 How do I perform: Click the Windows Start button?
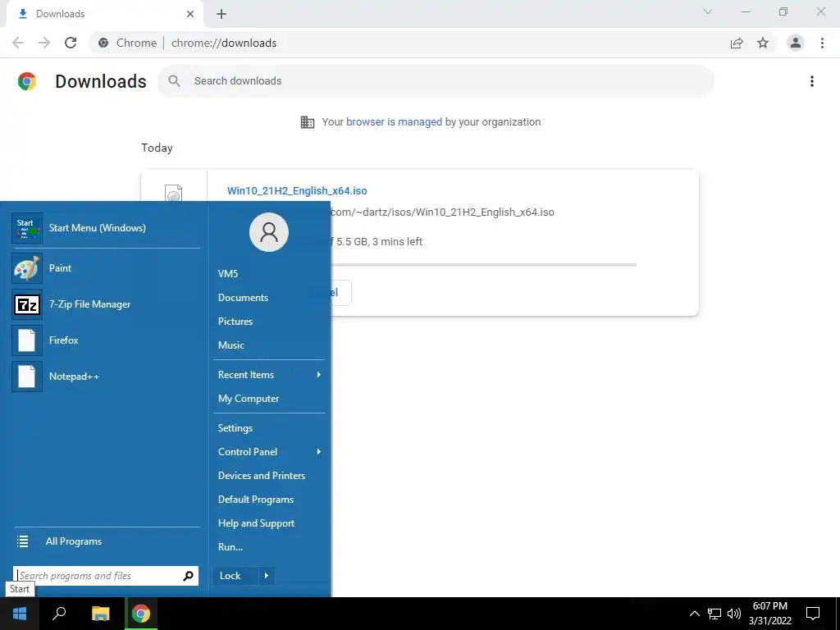20,614
